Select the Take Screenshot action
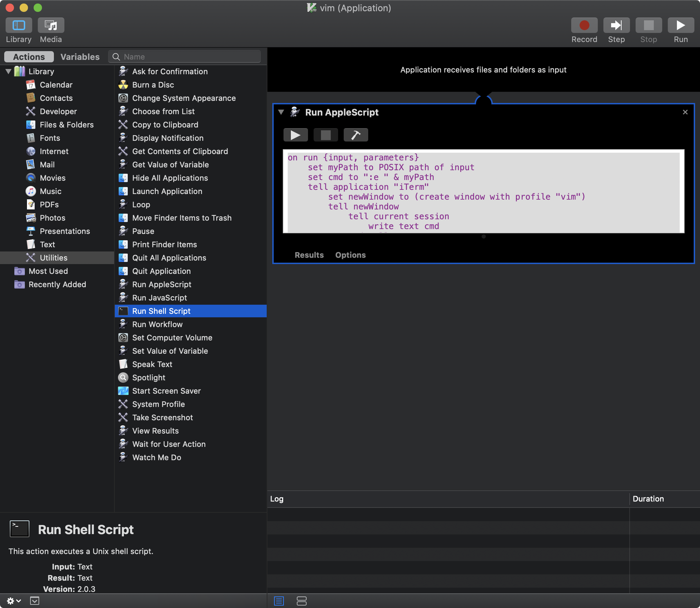This screenshot has width=700, height=608. pyautogui.click(x=191, y=417)
